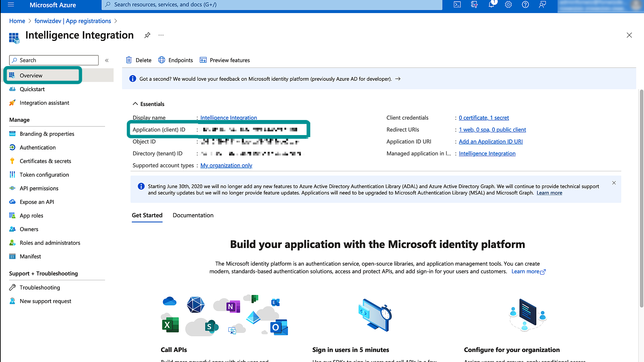Open Certificates & secrets in the sidebar
The image size is (644, 362).
[45, 161]
